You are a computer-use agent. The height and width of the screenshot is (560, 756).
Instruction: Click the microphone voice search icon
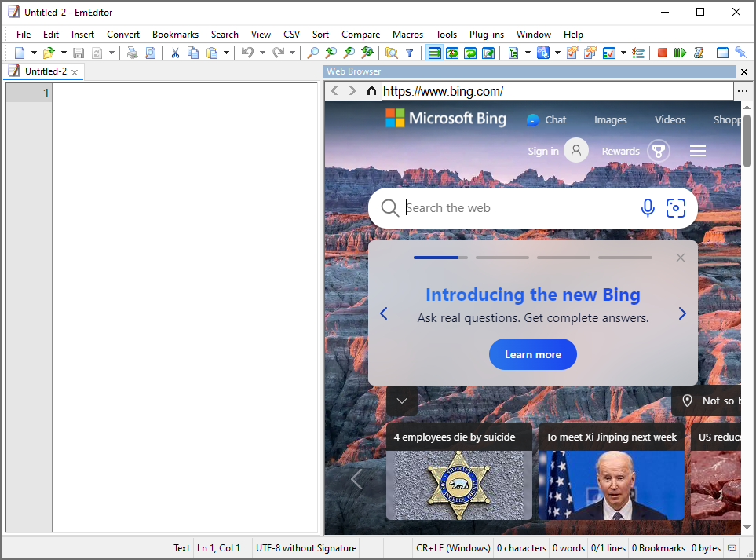coord(648,208)
